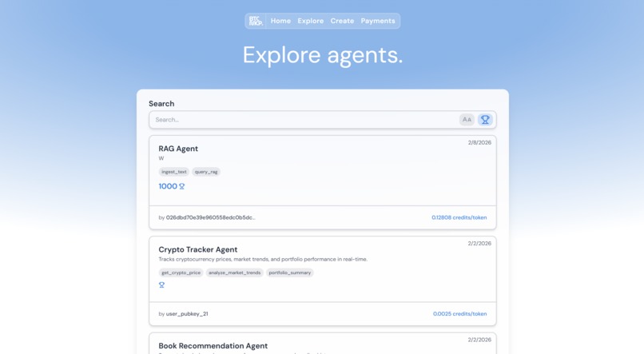Image resolution: width=644 pixels, height=354 pixels.
Task: Select the get_crypto_price tag
Action: tap(181, 272)
